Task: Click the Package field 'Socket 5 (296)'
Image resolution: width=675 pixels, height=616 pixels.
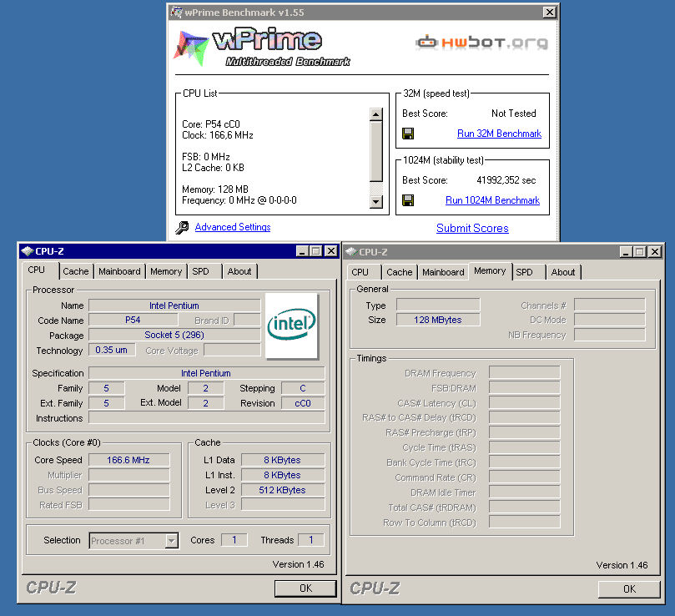Action: coord(174,336)
